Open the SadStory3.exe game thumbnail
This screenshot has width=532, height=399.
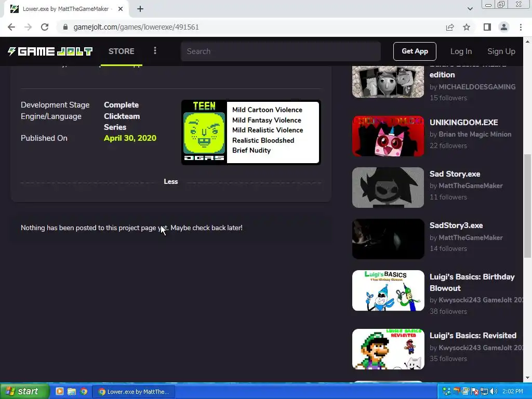click(x=388, y=239)
